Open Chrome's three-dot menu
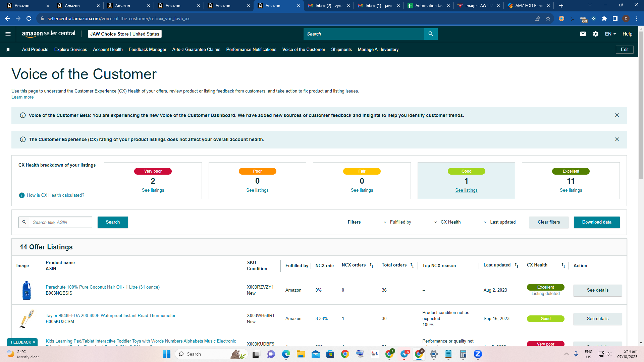 point(637,18)
